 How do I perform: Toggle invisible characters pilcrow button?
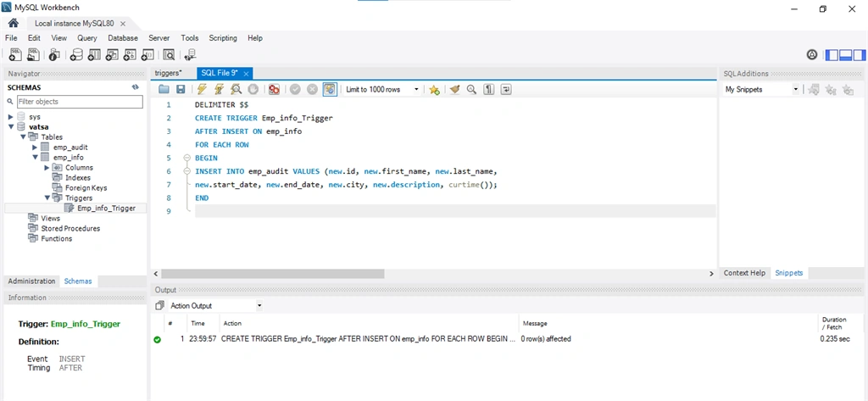[x=488, y=89]
